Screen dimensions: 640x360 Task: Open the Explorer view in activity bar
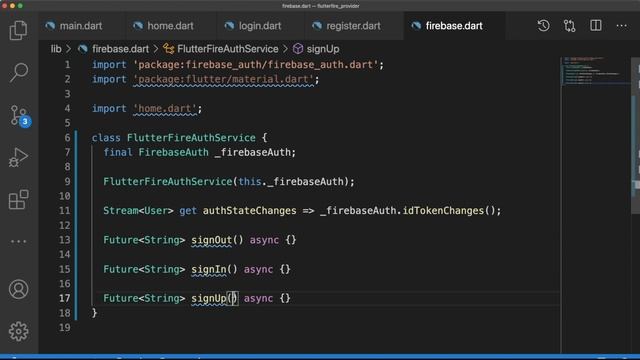click(x=18, y=30)
